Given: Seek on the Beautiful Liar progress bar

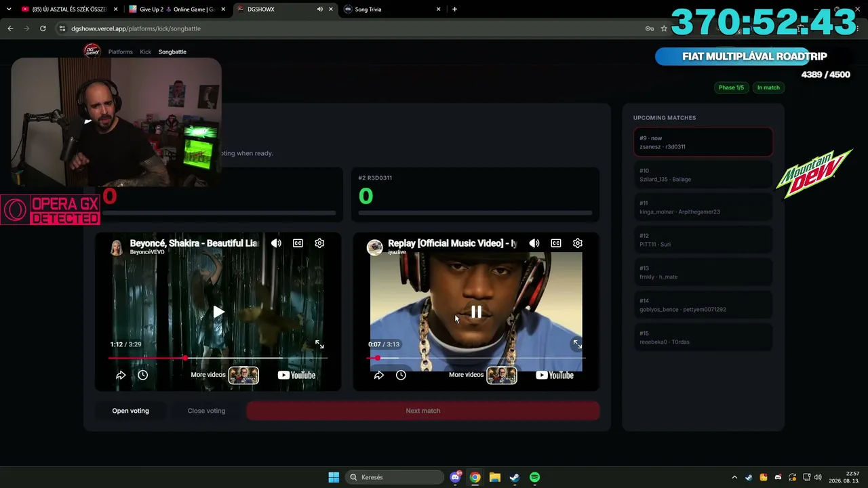Looking at the screenshot, I should tap(218, 358).
